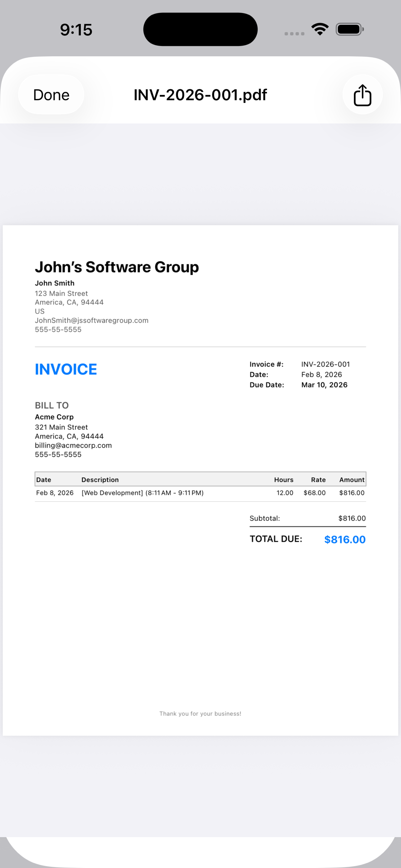The height and width of the screenshot is (868, 401).
Task: Open the share sheet icon
Action: click(x=362, y=95)
